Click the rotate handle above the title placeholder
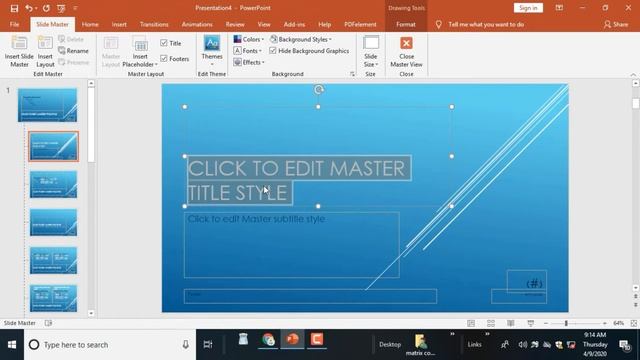The height and width of the screenshot is (360, 640). (319, 89)
